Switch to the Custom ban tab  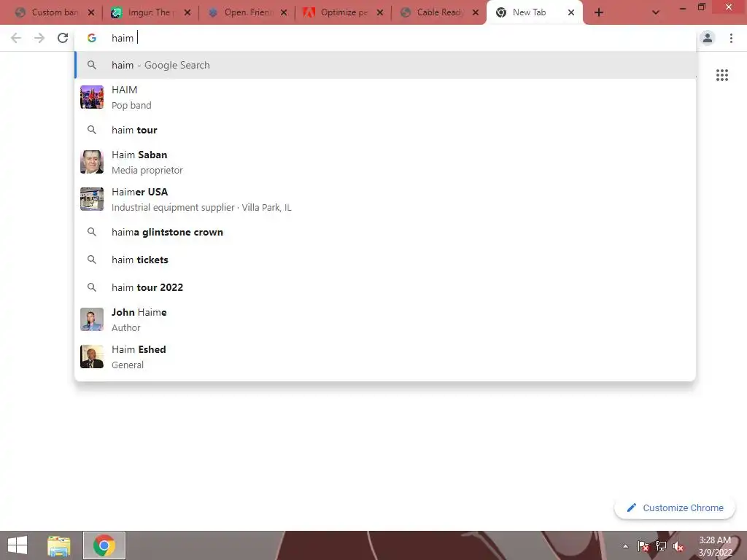(55, 12)
